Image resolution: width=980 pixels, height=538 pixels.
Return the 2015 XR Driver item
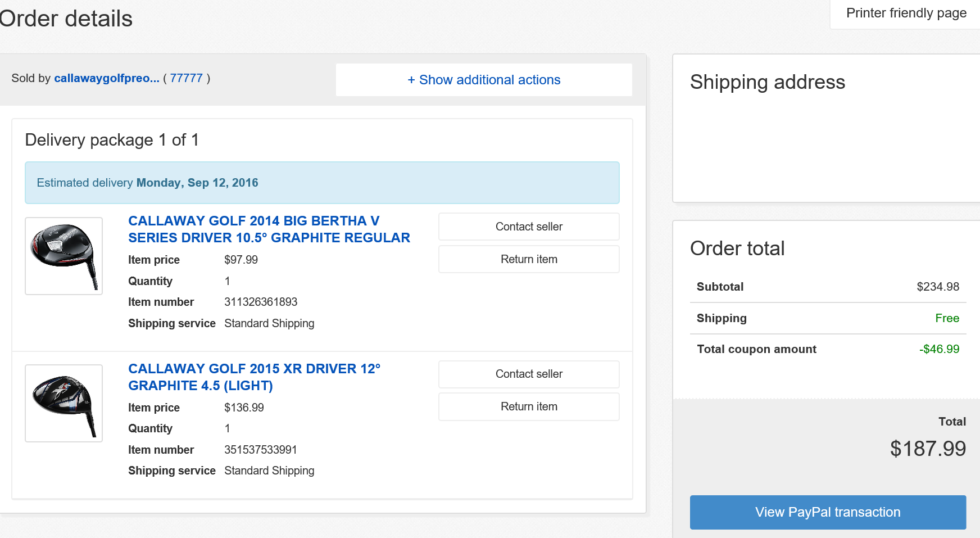point(529,406)
